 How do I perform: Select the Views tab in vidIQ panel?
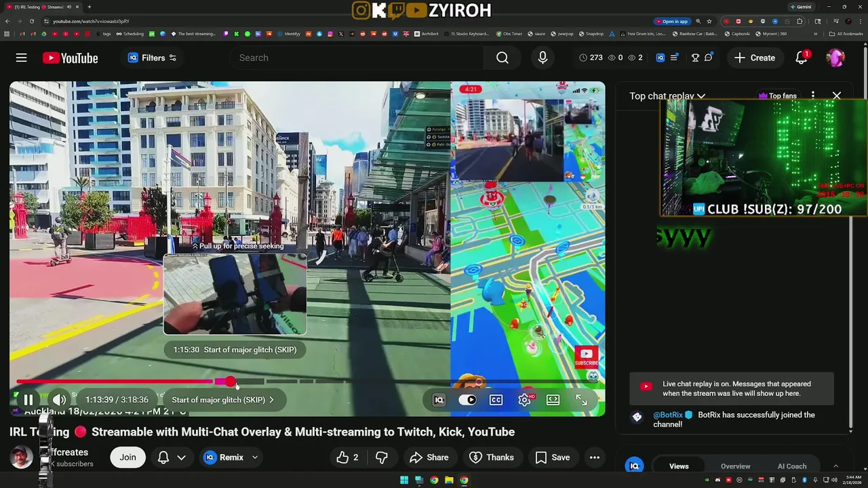[x=679, y=466]
